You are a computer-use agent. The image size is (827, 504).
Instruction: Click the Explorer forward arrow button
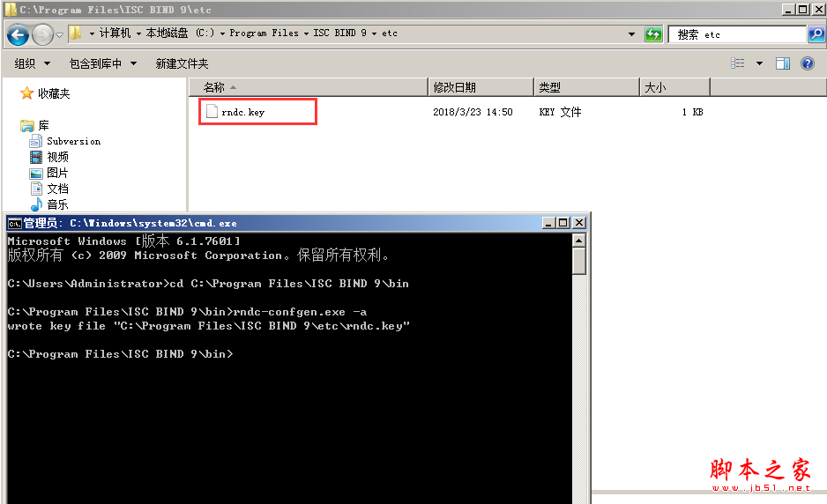tap(42, 35)
